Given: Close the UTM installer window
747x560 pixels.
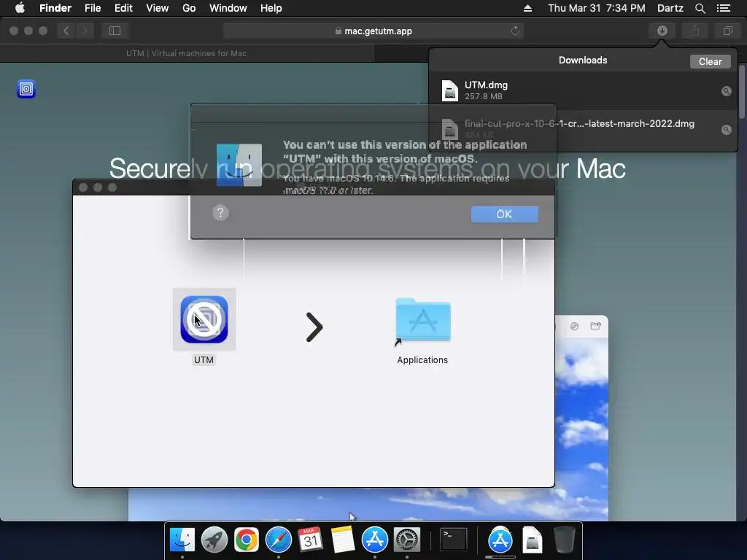Looking at the screenshot, I should pos(83,187).
